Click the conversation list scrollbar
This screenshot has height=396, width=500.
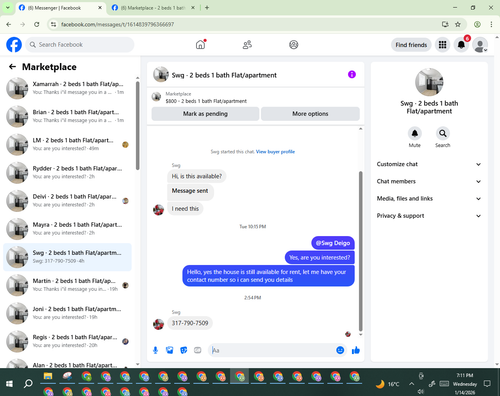click(137, 126)
